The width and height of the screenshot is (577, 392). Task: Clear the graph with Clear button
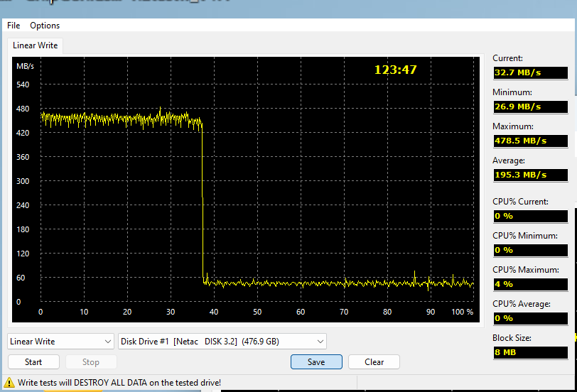pos(374,362)
